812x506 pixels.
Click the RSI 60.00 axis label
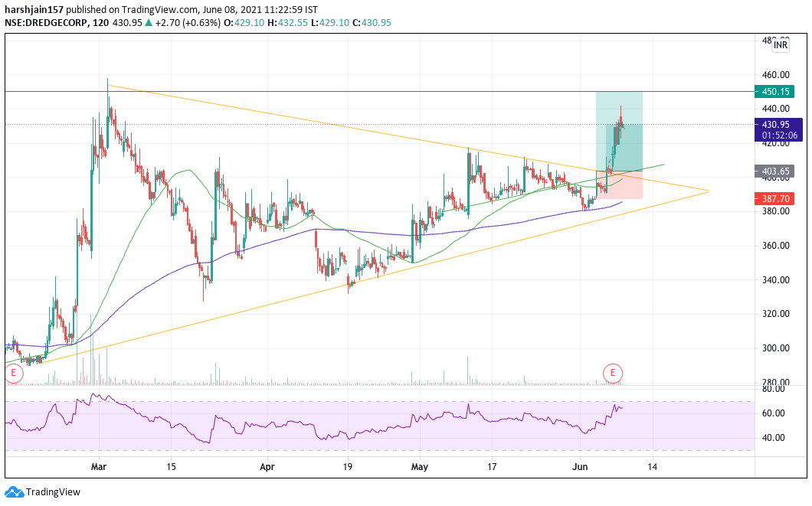pos(773,413)
